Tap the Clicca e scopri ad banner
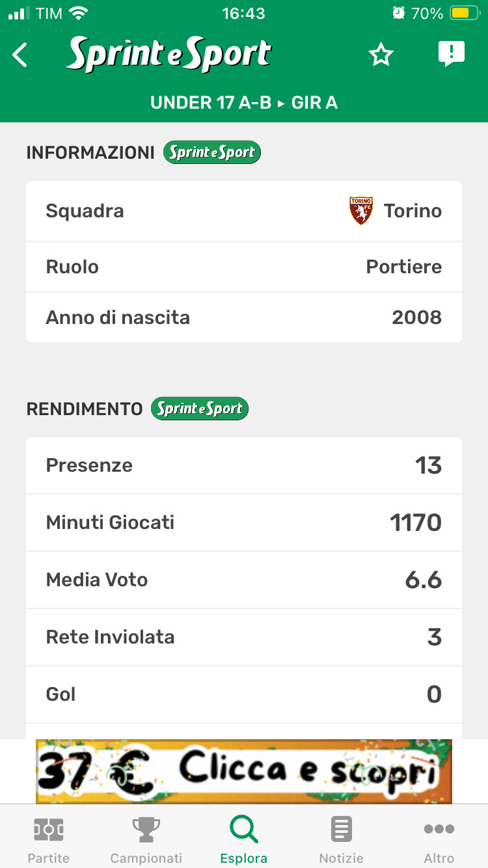 pyautogui.click(x=244, y=771)
